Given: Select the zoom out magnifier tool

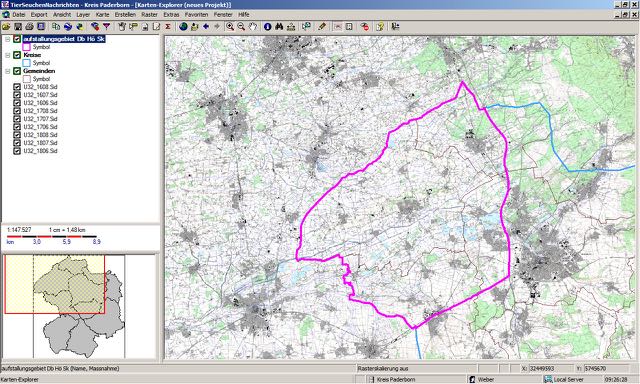Looking at the screenshot, I should pyautogui.click(x=241, y=27).
